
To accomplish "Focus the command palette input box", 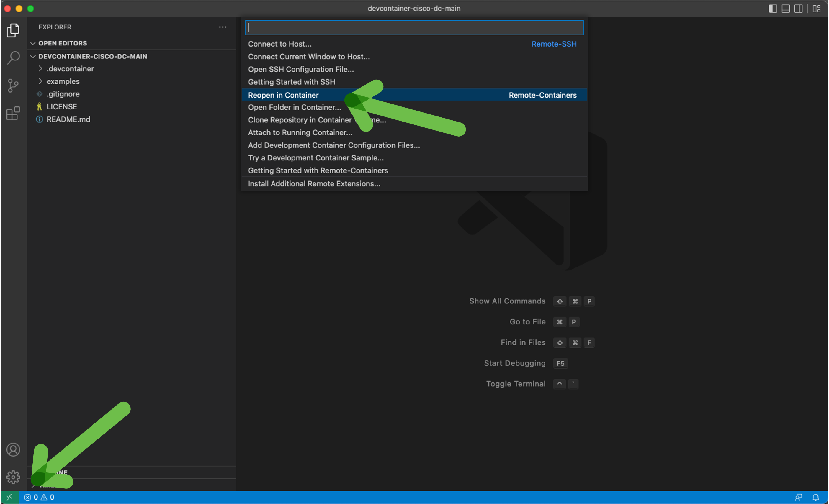I will [x=414, y=27].
